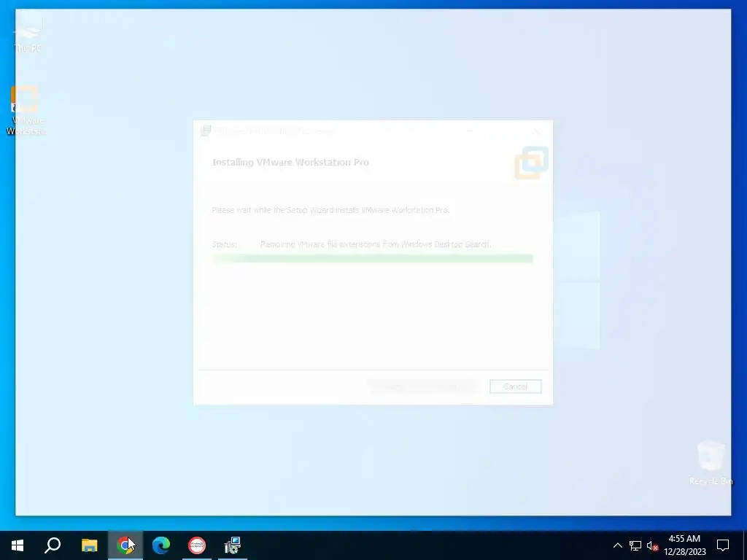Viewport: 747px width, 560px height.
Task: Click Cancel in the VMware setup wizard
Action: pyautogui.click(x=516, y=386)
